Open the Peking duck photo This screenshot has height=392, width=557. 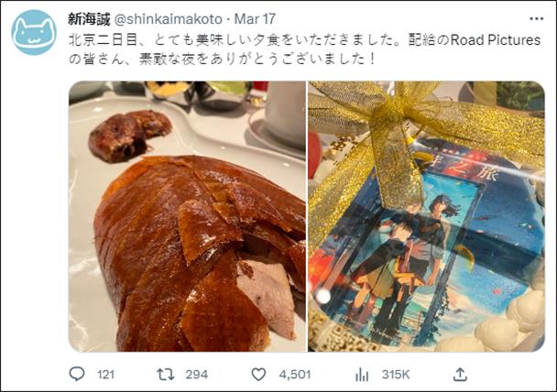tap(187, 216)
